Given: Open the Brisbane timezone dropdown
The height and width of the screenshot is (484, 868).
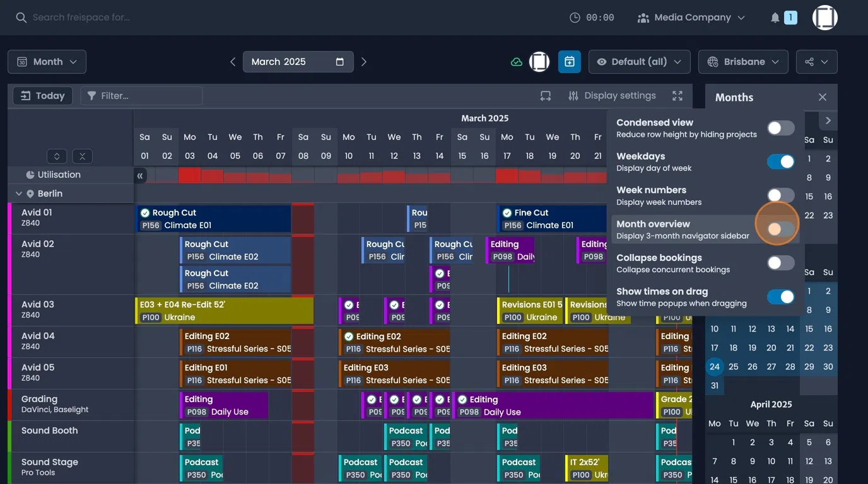Looking at the screenshot, I should click(x=743, y=61).
